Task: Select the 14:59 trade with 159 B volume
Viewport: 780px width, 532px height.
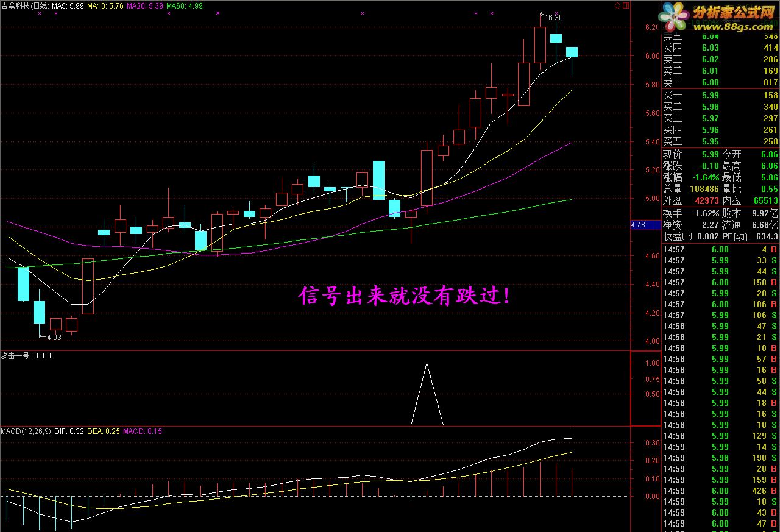Action: [x=720, y=480]
